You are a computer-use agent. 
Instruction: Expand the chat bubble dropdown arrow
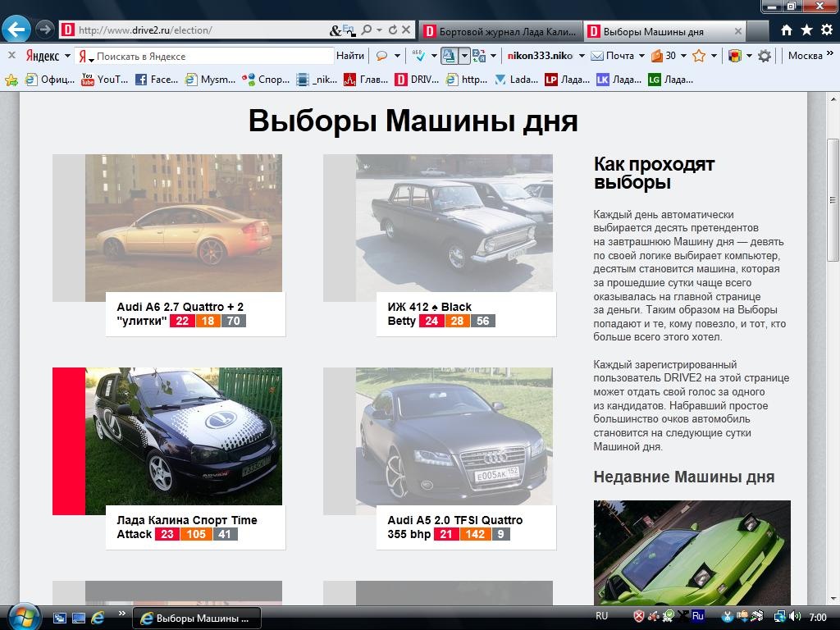[x=397, y=56]
